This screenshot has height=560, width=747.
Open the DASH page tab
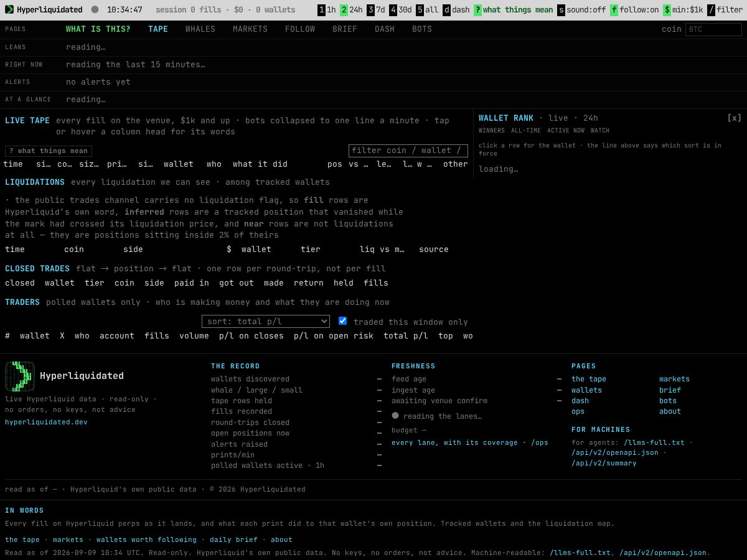click(x=385, y=29)
